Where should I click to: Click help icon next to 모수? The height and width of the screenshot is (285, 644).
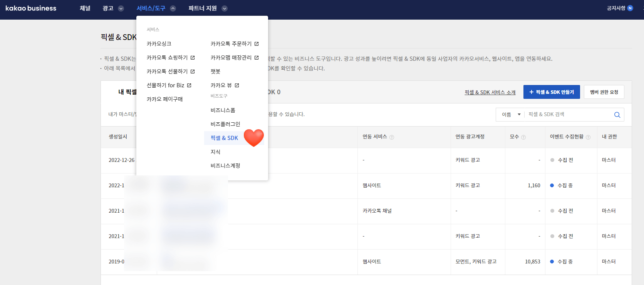pos(523,137)
